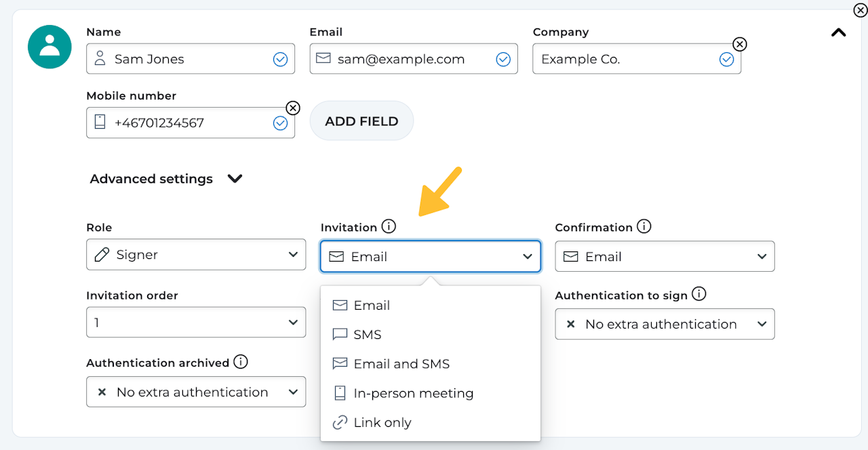
Task: Collapse the participant card with top-right chevron
Action: (x=839, y=33)
